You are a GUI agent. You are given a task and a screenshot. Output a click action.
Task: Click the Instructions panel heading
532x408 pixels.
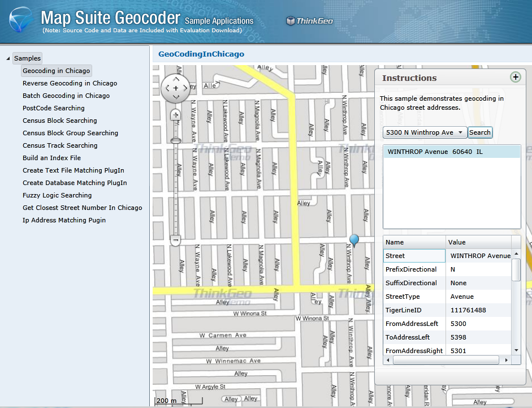tap(409, 78)
